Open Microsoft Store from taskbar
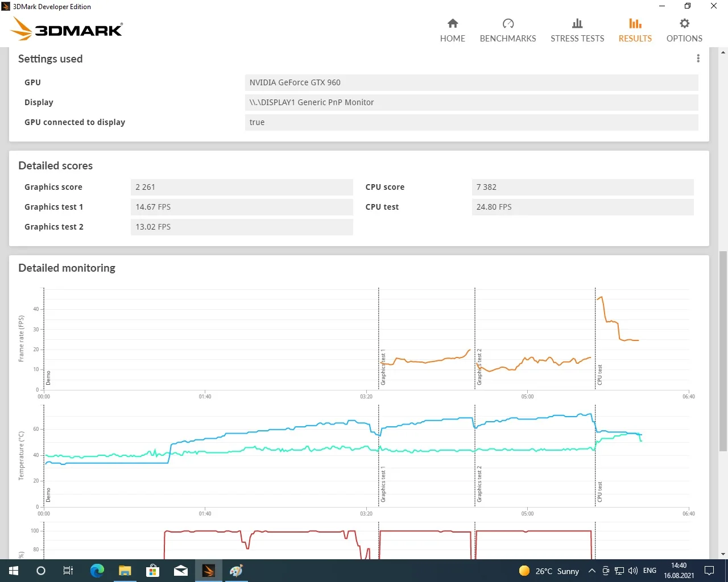The height and width of the screenshot is (582, 728). point(152,571)
